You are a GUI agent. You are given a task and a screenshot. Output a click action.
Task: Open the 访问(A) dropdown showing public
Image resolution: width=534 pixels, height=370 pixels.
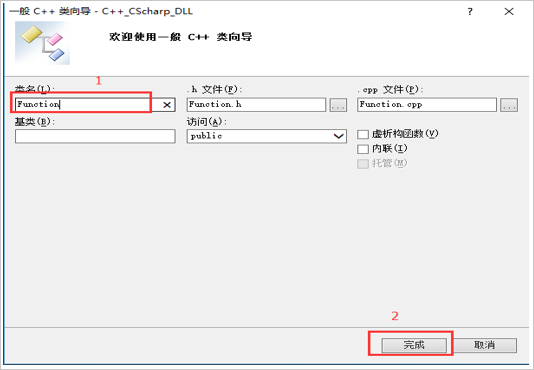coord(267,136)
